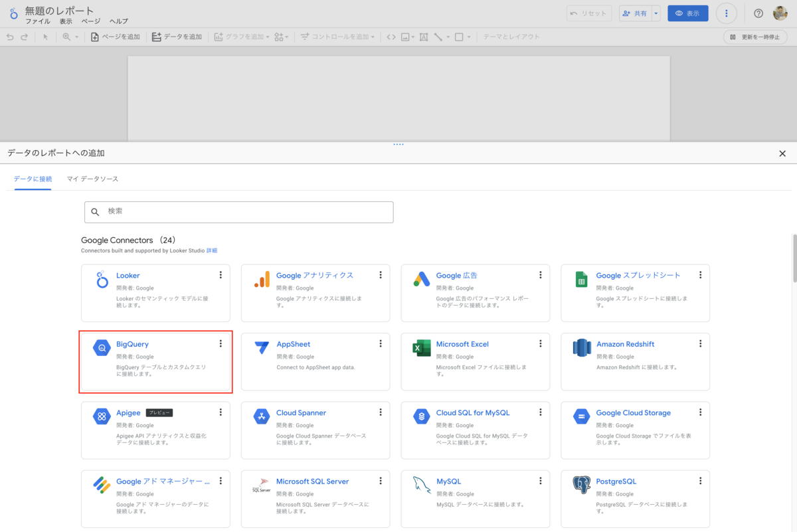
Task: Open the kebab menu on AppSheet card
Action: point(381,343)
